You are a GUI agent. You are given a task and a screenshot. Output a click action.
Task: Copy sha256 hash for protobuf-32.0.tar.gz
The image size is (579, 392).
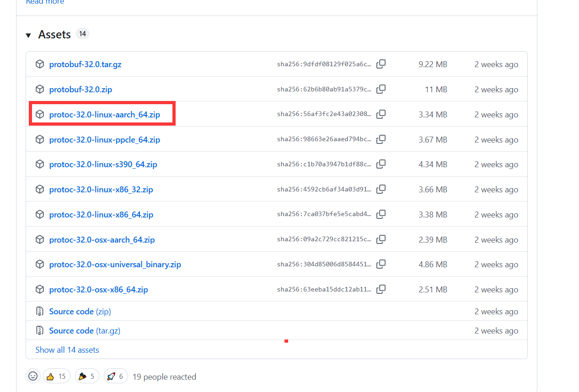381,64
